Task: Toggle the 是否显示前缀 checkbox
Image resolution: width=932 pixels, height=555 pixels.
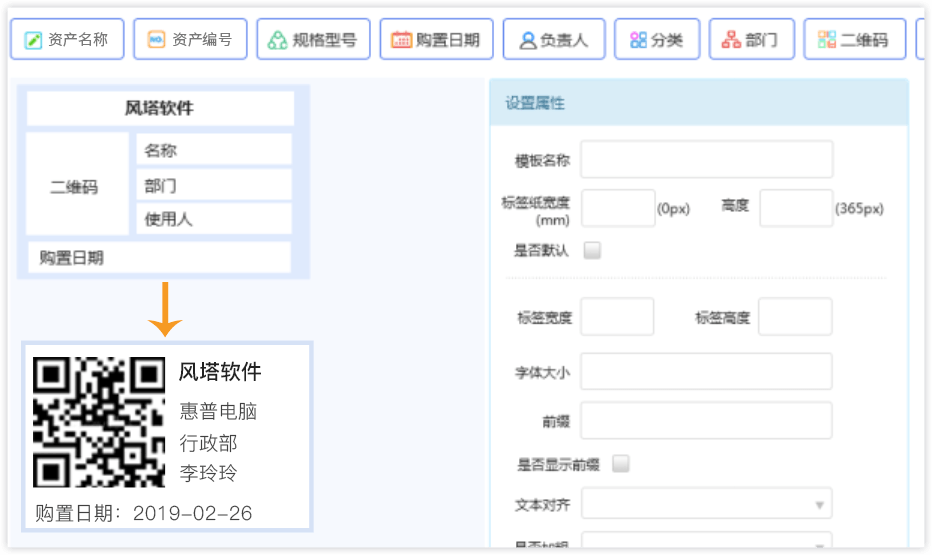Action: coord(621,464)
